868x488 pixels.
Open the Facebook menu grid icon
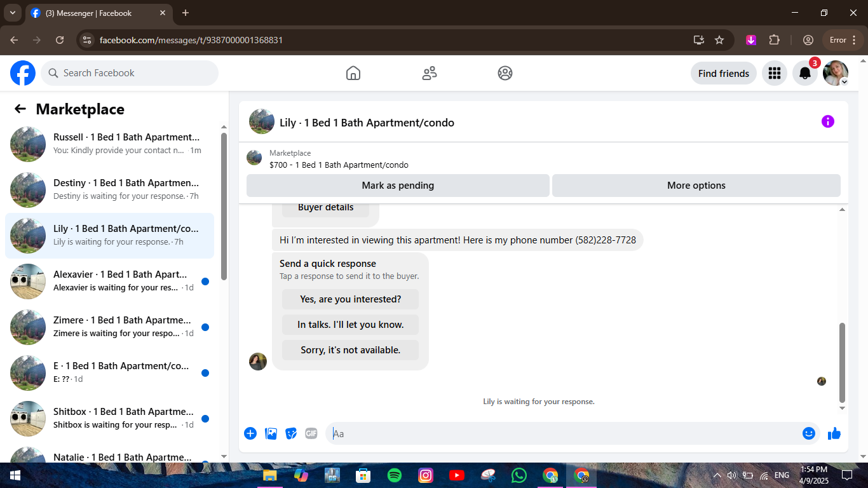click(x=775, y=73)
